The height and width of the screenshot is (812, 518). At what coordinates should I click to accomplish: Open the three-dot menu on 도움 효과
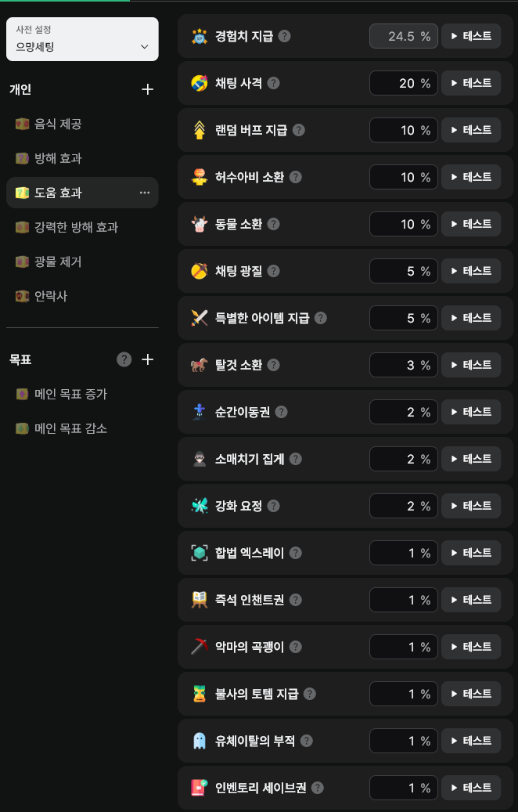point(145,193)
